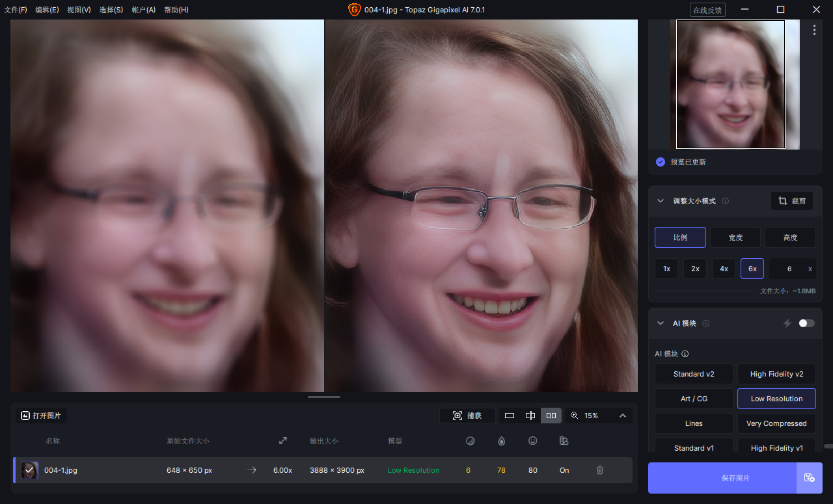Click the 打开图片 button
833x504 pixels.
click(42, 416)
